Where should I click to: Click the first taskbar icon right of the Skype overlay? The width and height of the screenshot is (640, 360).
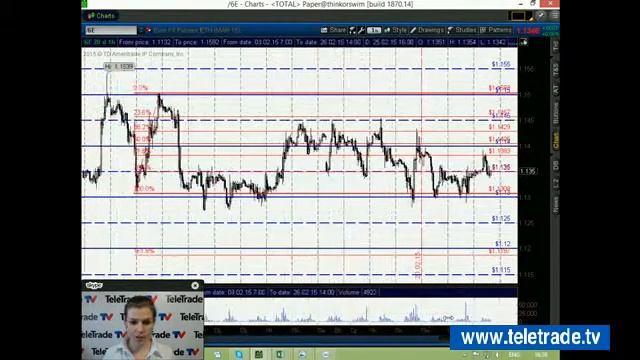tap(218, 354)
